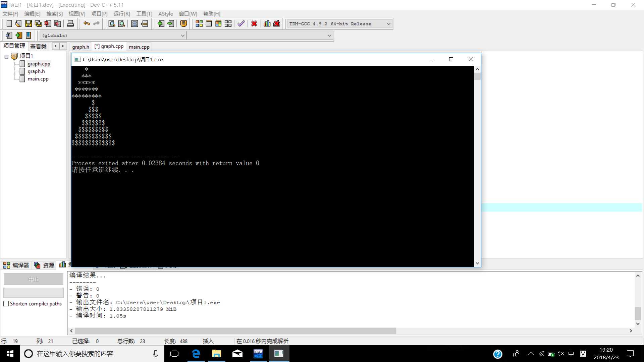Screen dimensions: 644x362
Task: Collapse the 项目1 project tree node
Action: (x=6, y=56)
